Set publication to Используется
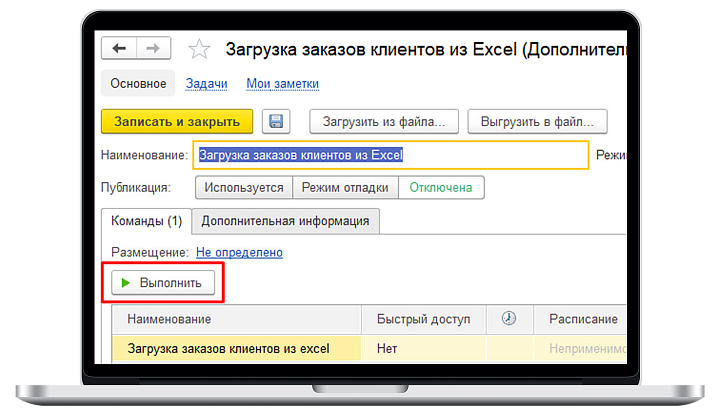 tap(243, 187)
